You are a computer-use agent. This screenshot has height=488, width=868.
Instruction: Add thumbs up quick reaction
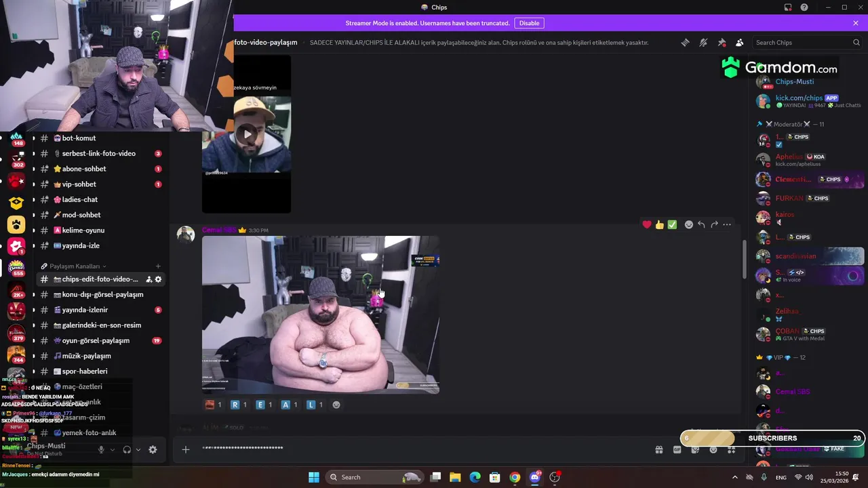(659, 224)
